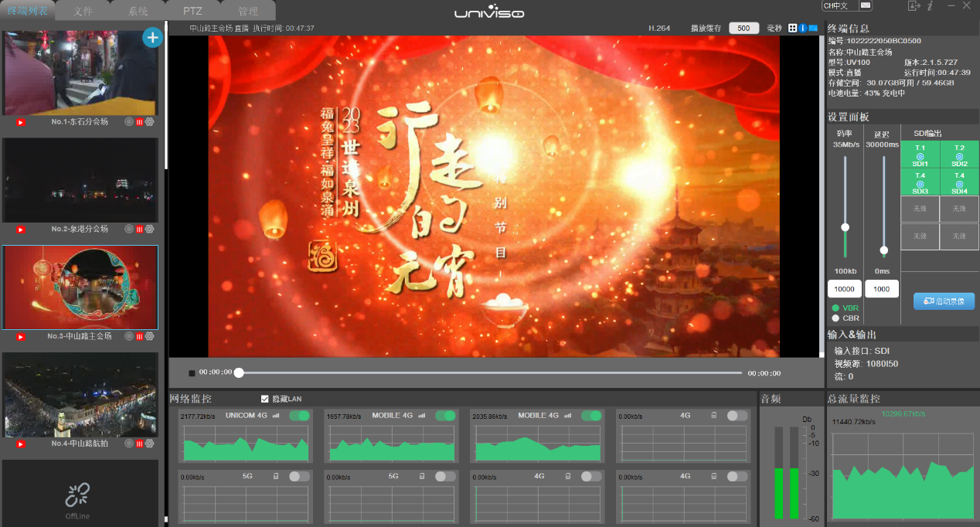Switch to multi-view grid layout icon
Image resolution: width=980 pixels, height=527 pixels.
[793, 28]
